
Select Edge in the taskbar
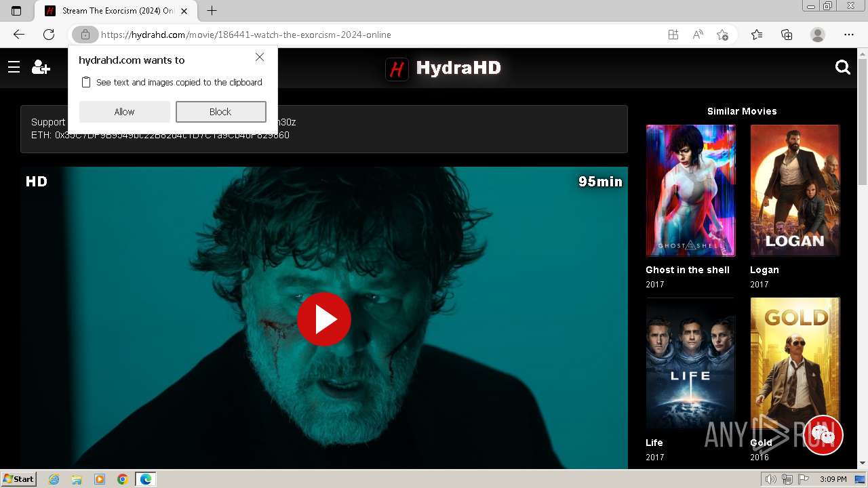click(146, 479)
